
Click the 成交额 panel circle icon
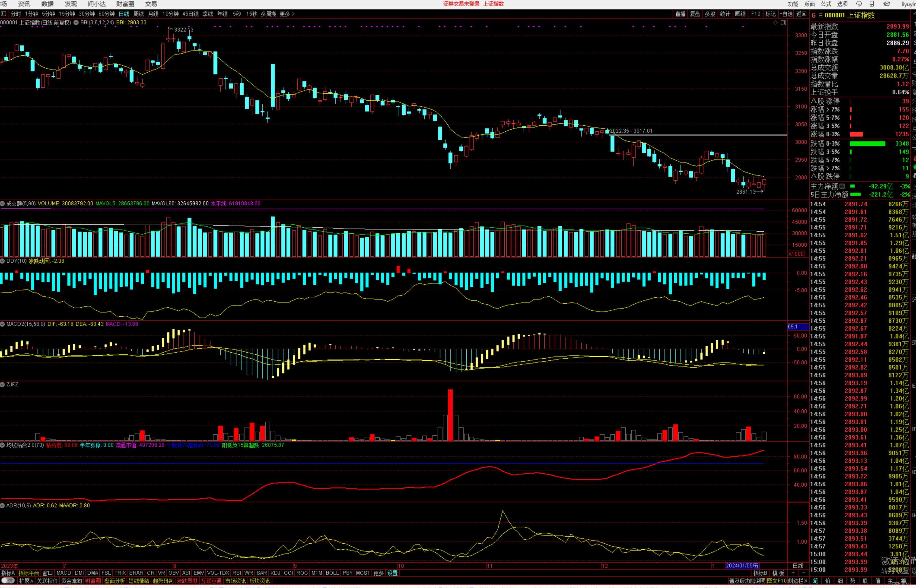(3, 204)
